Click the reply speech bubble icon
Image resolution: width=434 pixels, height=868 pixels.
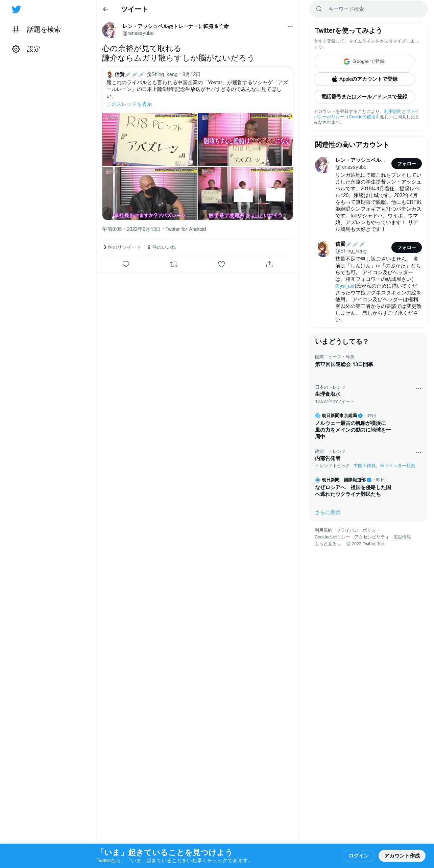point(126,264)
